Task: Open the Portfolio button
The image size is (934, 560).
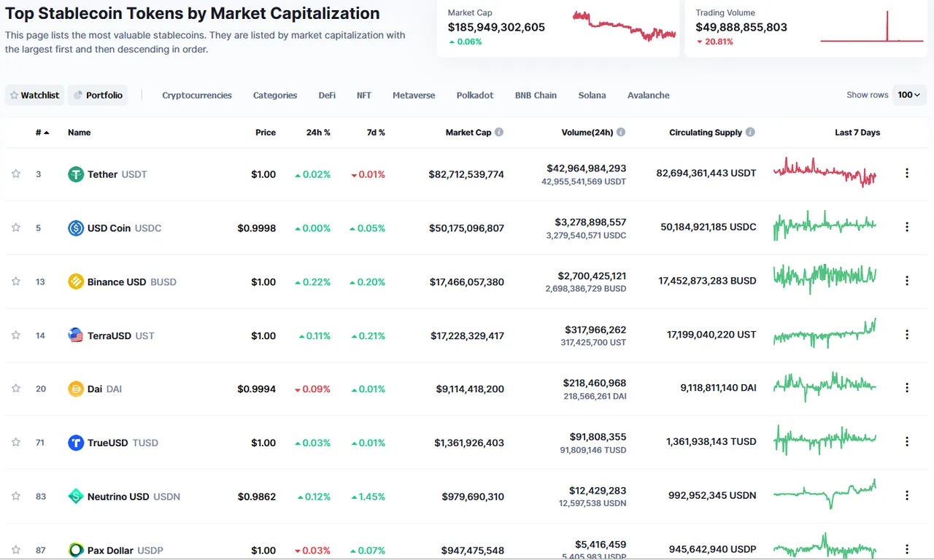Action: (98, 95)
